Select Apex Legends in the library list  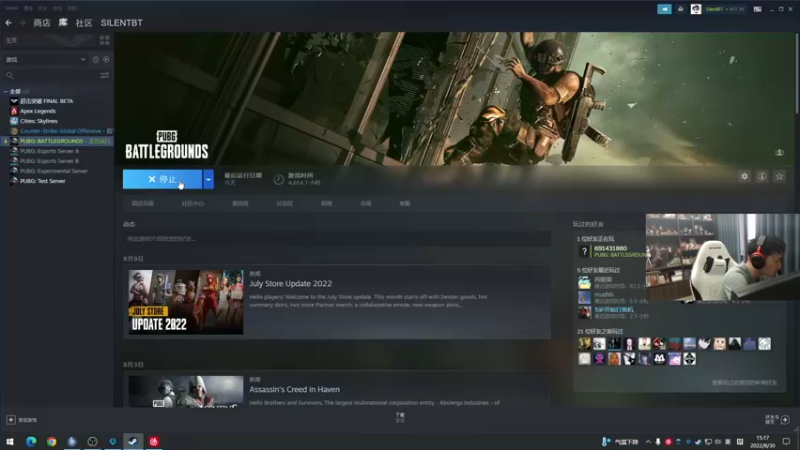tap(38, 111)
